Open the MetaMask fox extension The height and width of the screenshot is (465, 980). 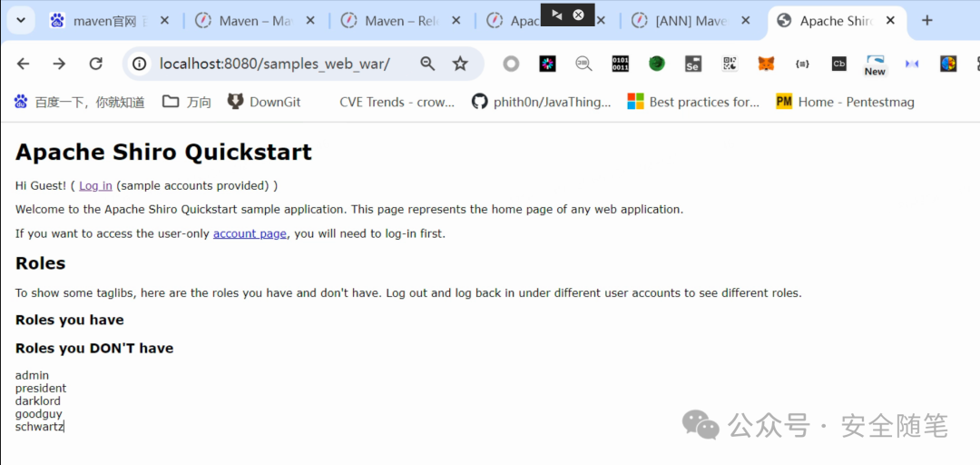coord(766,64)
